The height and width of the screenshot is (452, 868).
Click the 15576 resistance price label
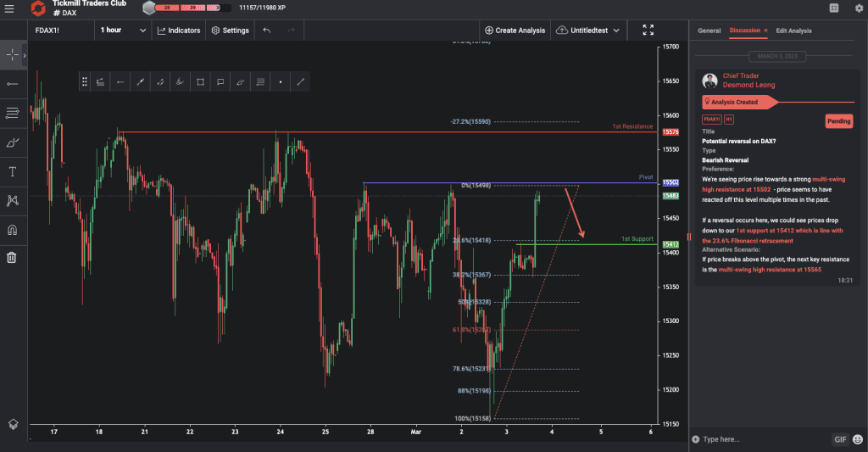coord(670,132)
